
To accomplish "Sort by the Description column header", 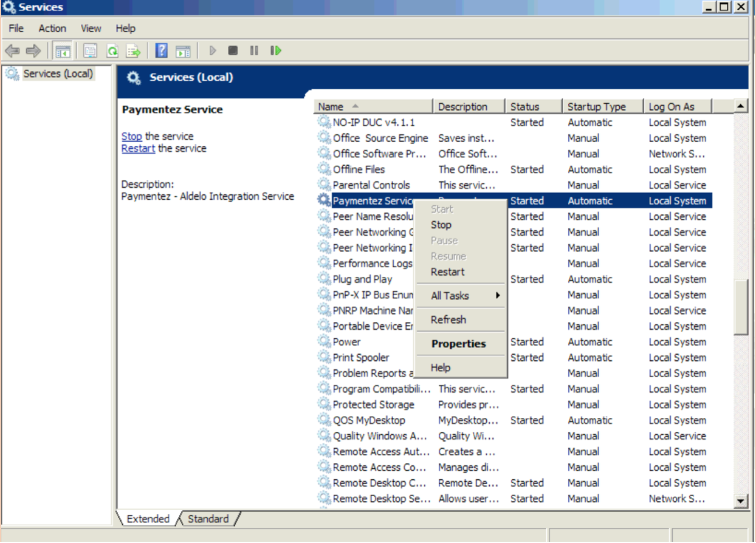I will [x=469, y=106].
